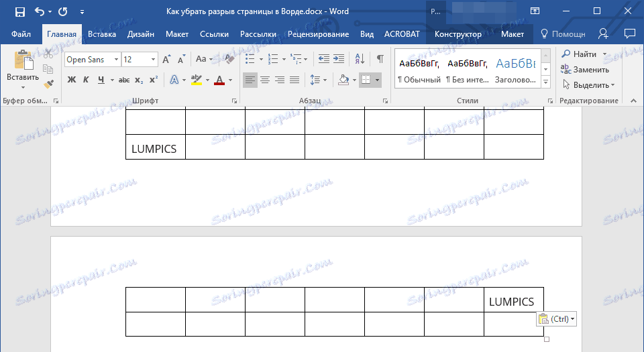This screenshot has width=644, height=352.
Task: Open the font size 12 dropdown
Action: (x=153, y=60)
